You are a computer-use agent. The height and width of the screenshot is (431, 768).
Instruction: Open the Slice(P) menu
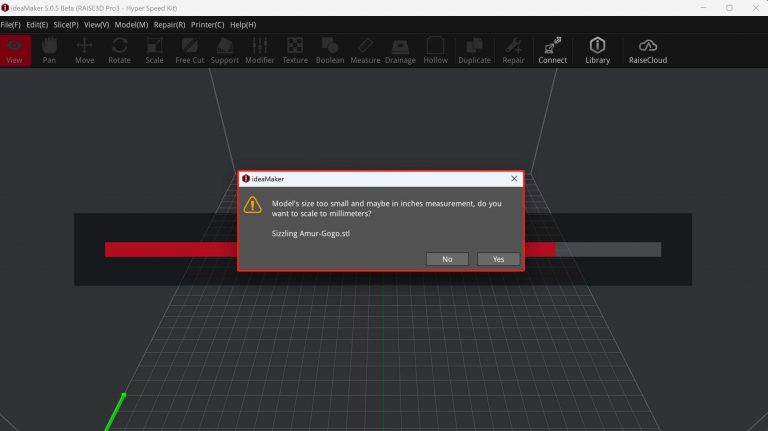pyautogui.click(x=66, y=24)
